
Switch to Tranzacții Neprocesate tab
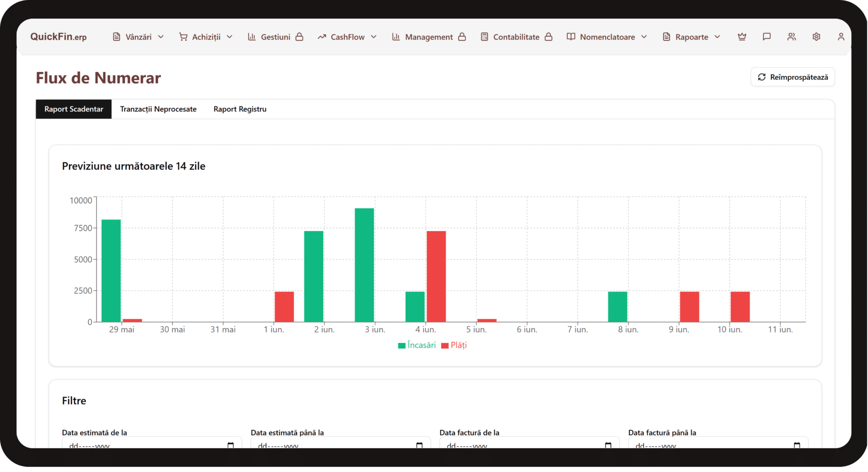pyautogui.click(x=158, y=109)
